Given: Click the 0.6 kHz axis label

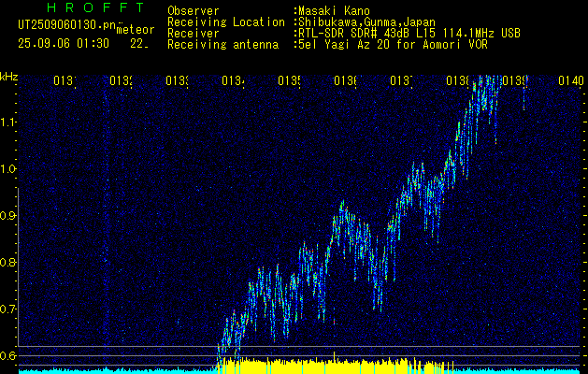Looking at the screenshot, I should (x=8, y=355).
